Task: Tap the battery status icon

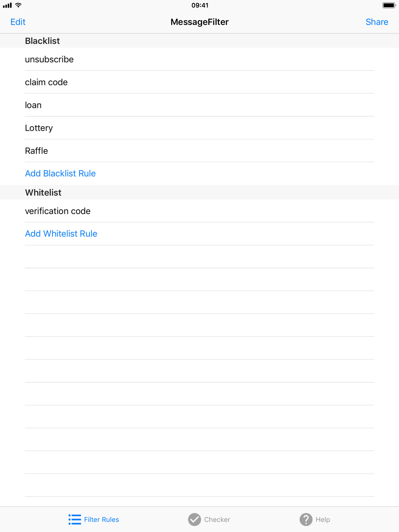Action: point(389,5)
